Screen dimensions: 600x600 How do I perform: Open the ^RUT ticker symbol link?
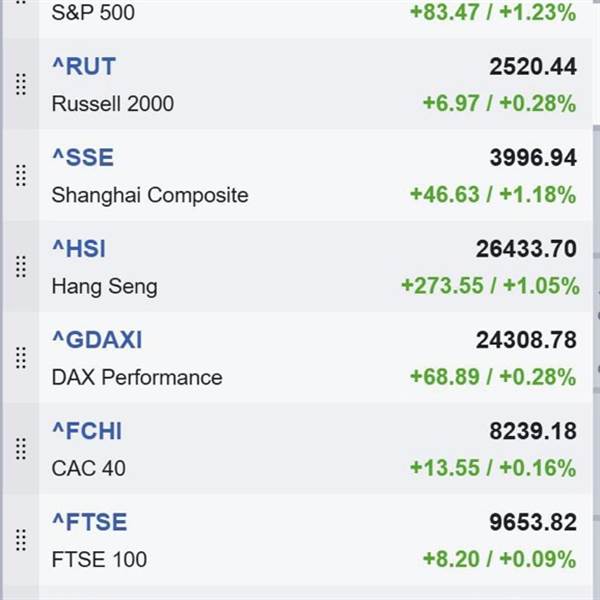[x=84, y=67]
